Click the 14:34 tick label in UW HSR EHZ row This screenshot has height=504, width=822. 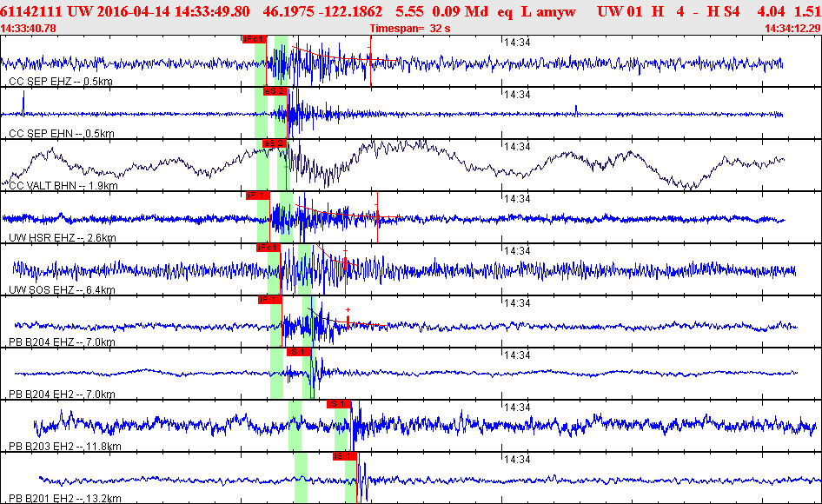[x=517, y=199]
